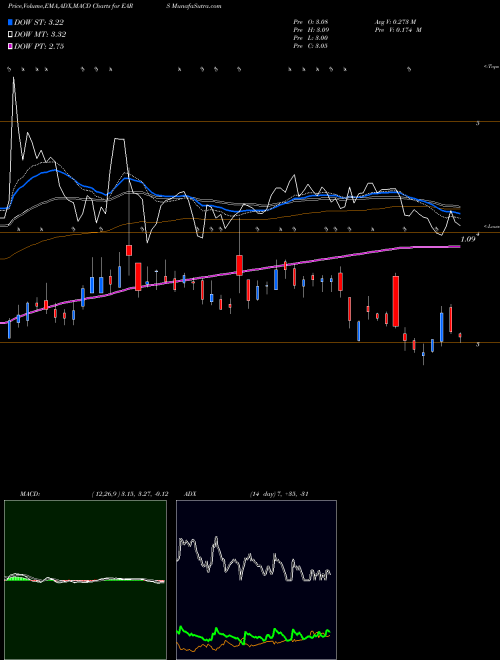Click the ADX values '(14 day) 7, +33, -31'
This screenshot has height=660, width=500.
(x=279, y=494)
